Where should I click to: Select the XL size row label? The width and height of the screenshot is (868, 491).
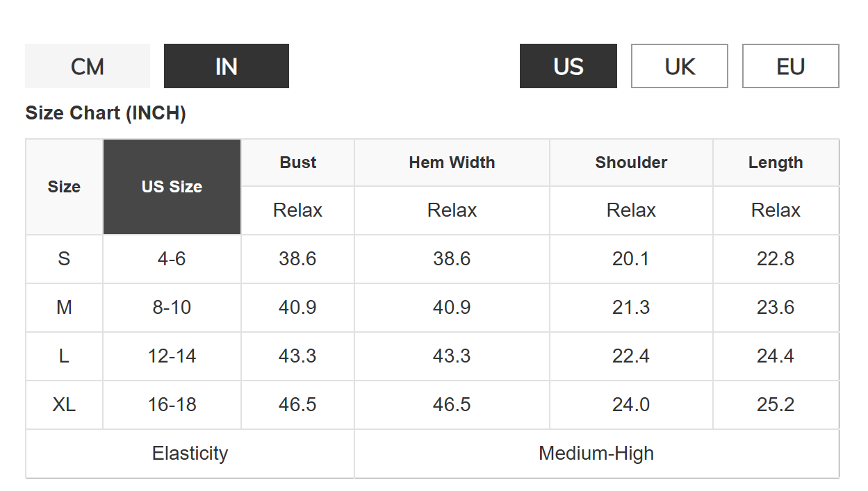coord(64,405)
